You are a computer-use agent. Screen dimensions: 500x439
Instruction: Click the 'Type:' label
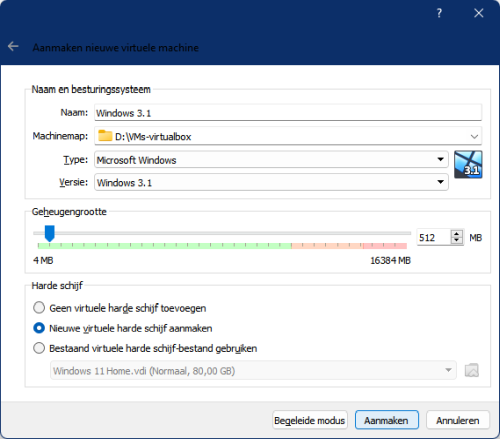[x=76, y=160]
